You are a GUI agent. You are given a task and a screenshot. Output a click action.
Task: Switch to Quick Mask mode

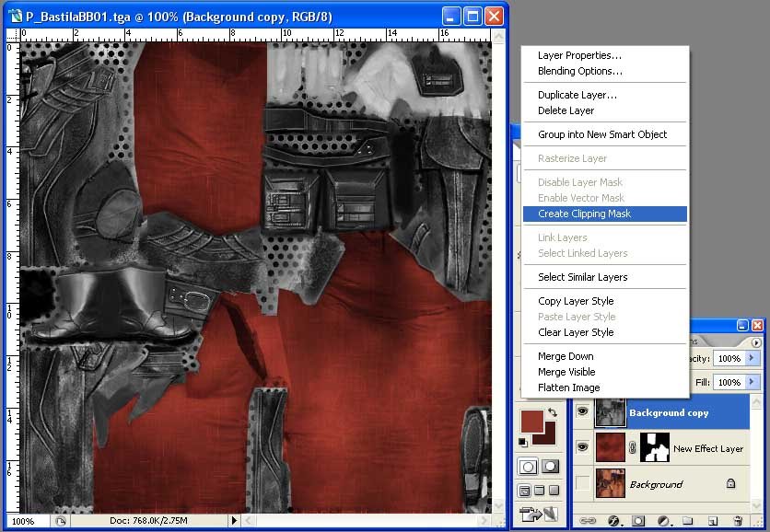pyautogui.click(x=550, y=467)
